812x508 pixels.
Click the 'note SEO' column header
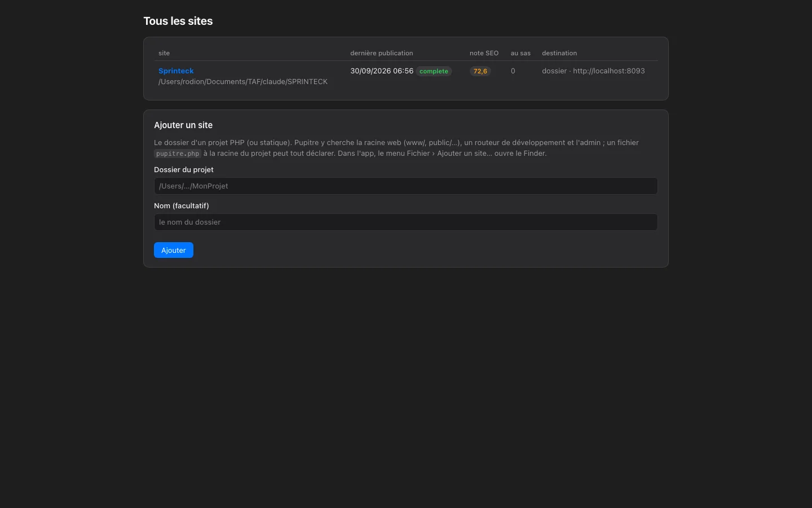[484, 53]
